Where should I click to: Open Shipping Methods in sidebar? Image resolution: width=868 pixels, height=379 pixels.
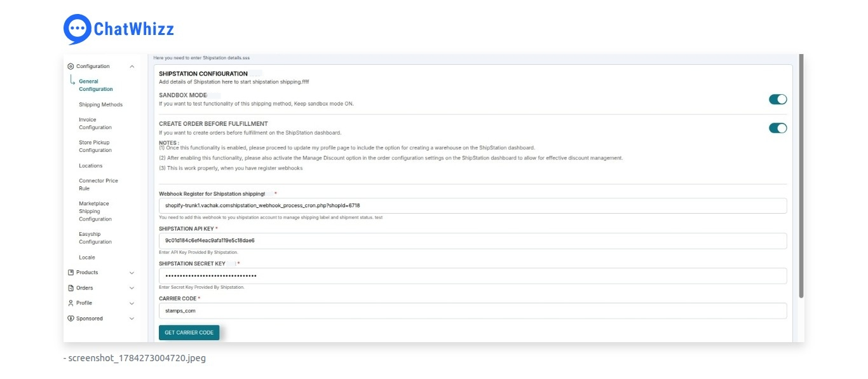pyautogui.click(x=100, y=104)
